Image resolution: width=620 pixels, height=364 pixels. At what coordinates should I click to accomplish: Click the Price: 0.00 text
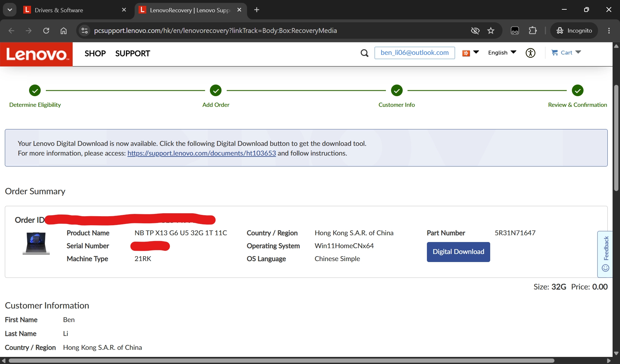pyautogui.click(x=589, y=287)
